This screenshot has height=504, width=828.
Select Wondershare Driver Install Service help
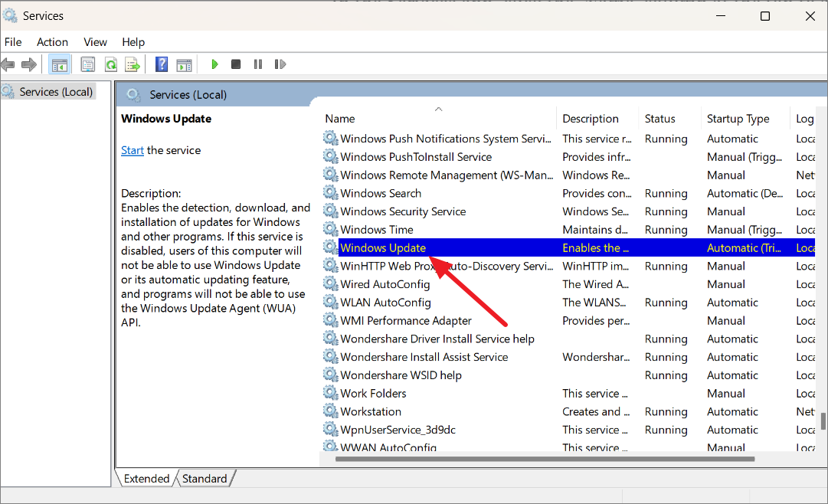(x=568, y=339)
